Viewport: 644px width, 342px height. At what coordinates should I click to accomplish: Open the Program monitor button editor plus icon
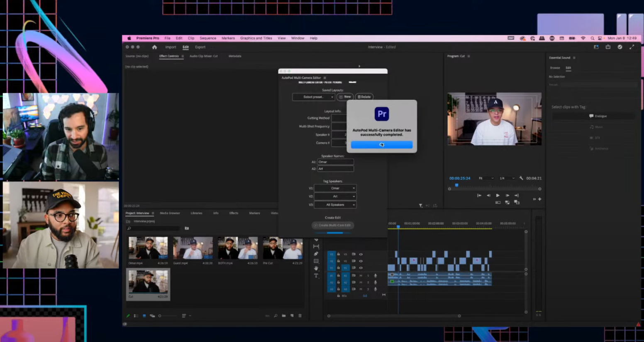pos(540,199)
